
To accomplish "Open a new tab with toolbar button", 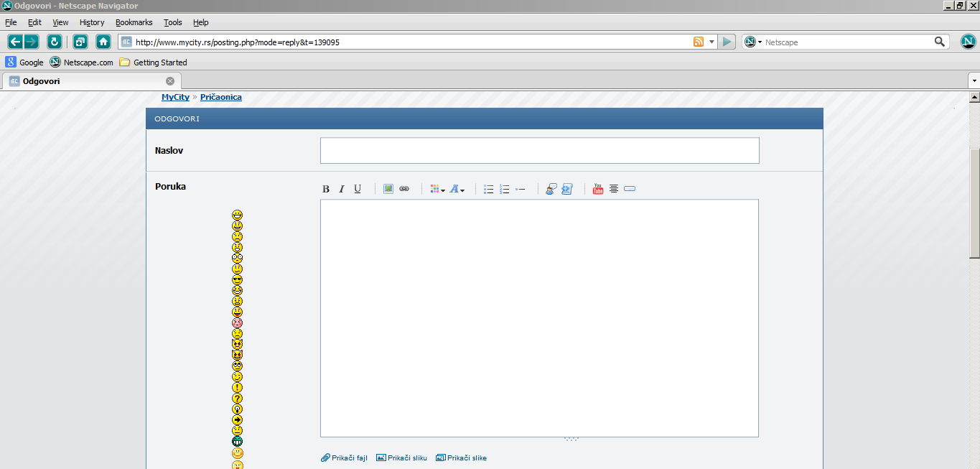I will tap(80, 42).
